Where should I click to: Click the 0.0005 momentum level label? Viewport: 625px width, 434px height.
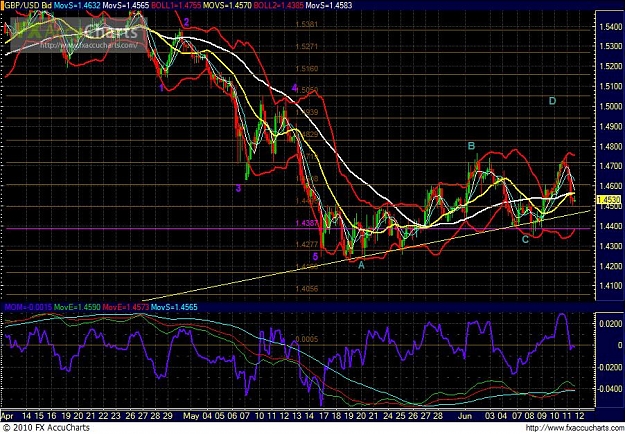pos(307,339)
